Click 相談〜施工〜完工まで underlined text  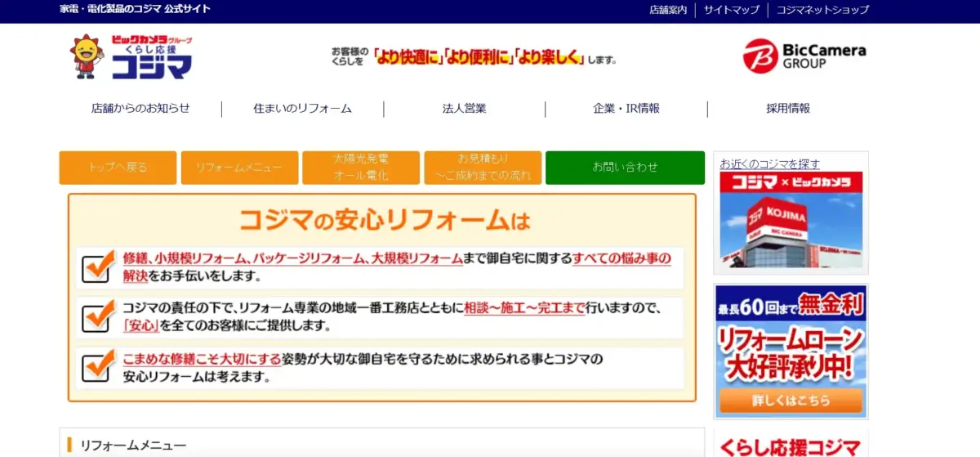pos(524,308)
